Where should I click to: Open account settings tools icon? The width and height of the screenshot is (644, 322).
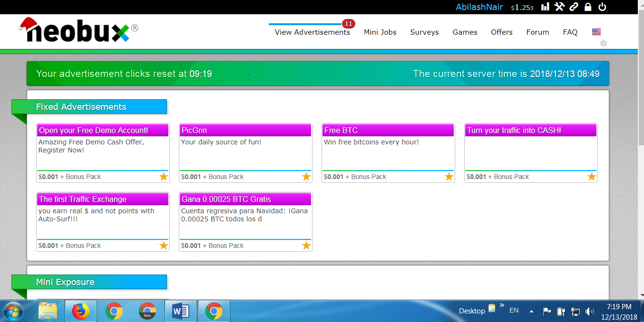coord(559,7)
